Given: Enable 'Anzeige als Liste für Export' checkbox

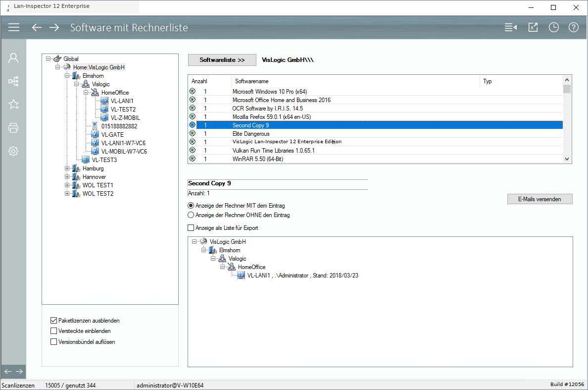Looking at the screenshot, I should [x=191, y=228].
